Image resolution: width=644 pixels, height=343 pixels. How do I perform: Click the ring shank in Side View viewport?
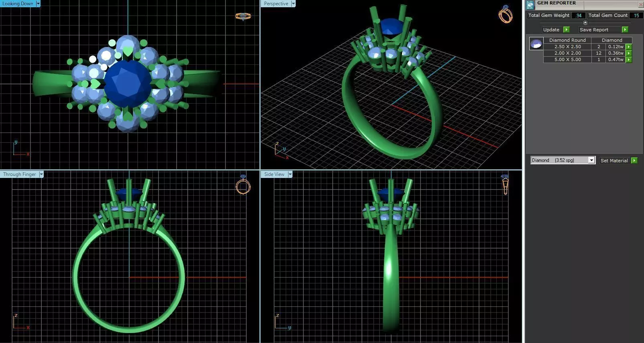(391, 281)
